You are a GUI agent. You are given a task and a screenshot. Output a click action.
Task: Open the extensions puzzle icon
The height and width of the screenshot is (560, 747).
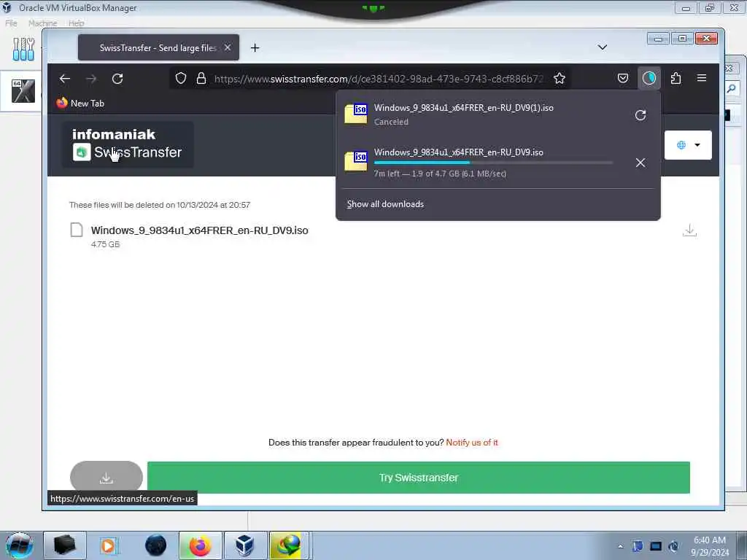click(676, 78)
